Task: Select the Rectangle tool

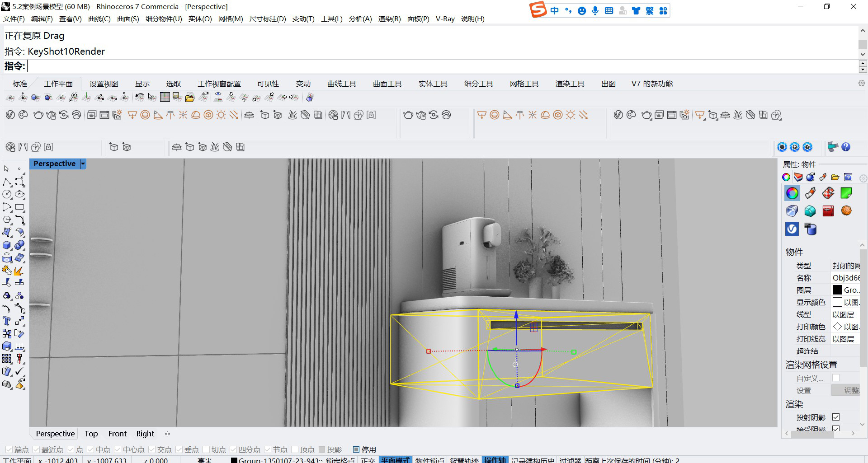Action: [x=19, y=207]
